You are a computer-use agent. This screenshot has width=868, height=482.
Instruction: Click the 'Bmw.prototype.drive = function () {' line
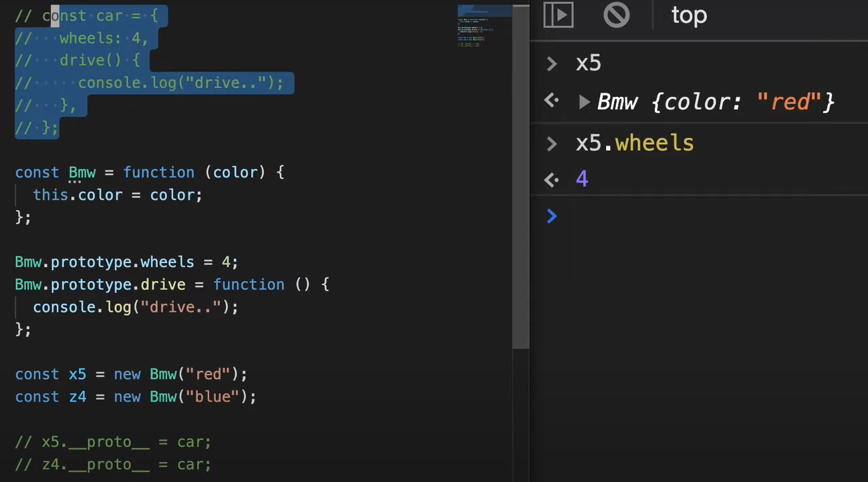pyautogui.click(x=172, y=284)
